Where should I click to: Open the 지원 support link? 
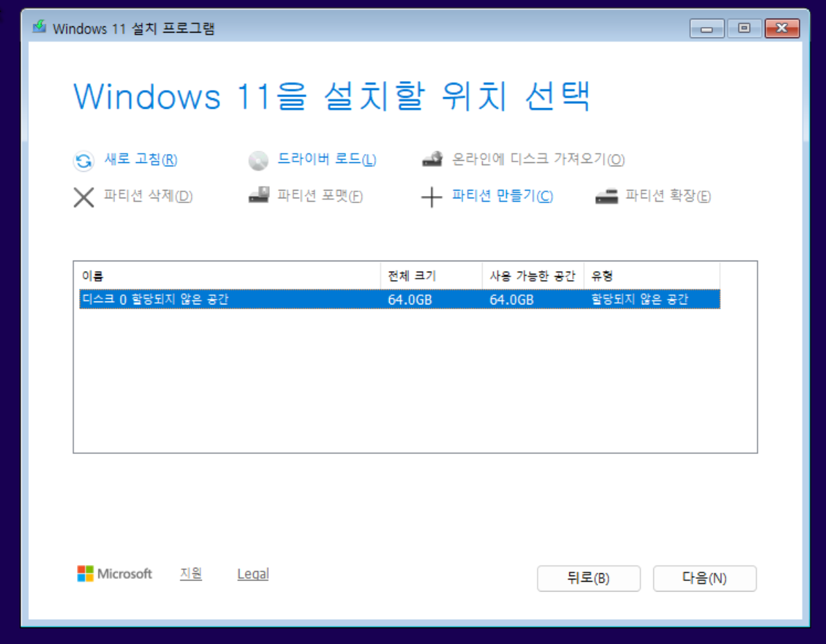pos(191,573)
